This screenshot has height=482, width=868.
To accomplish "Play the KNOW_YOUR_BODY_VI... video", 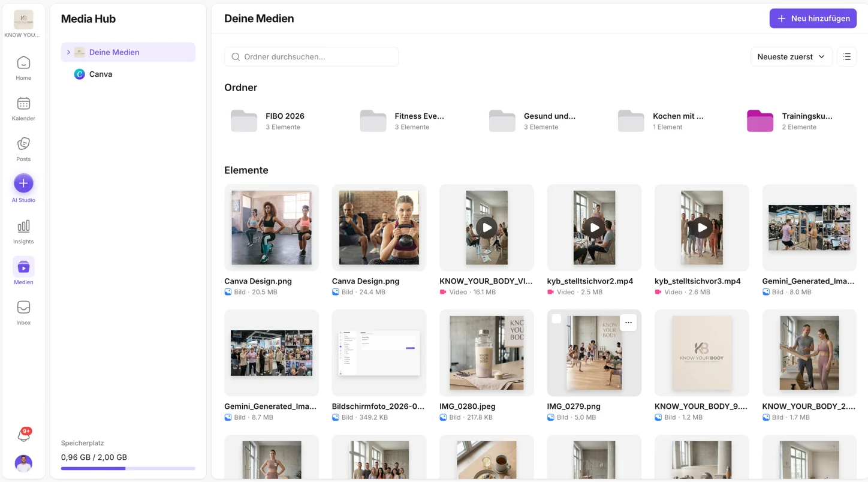I will click(487, 228).
